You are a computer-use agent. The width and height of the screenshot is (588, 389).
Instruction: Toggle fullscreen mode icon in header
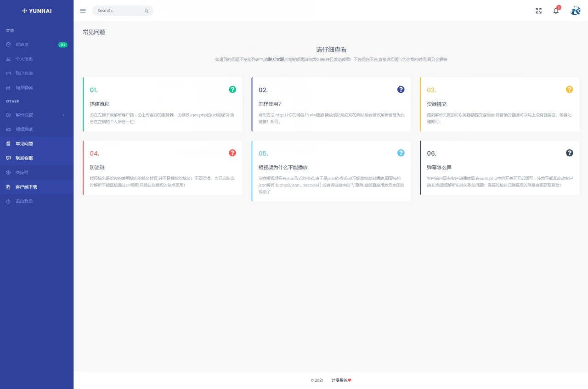pos(538,11)
